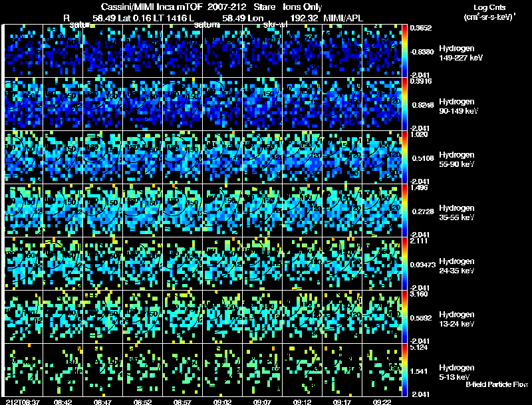Click the '(cm²-sr-s-keV)' units label

point(489,17)
